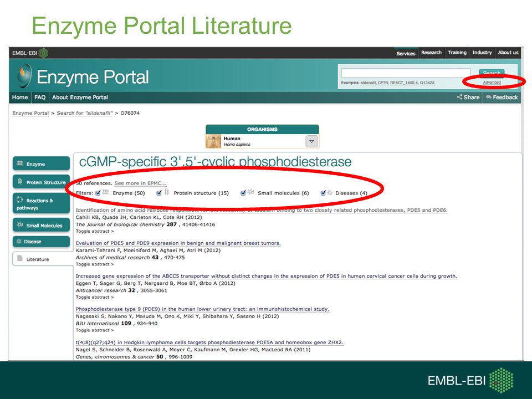Toggle abstract for the Eggen T article
The width and height of the screenshot is (532, 399).
95,297
